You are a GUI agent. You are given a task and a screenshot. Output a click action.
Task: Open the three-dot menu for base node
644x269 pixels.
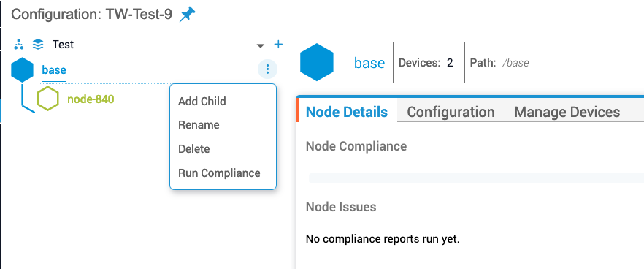(267, 69)
